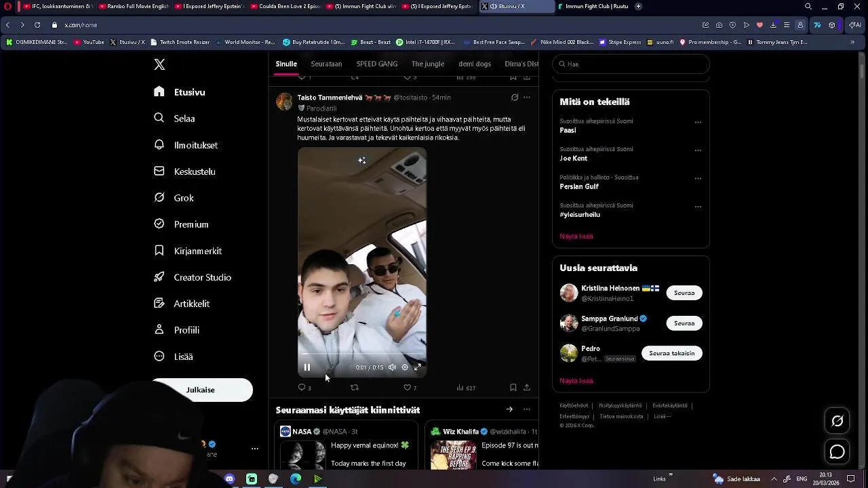
Task: Open pinned posts arrow
Action: click(x=509, y=409)
